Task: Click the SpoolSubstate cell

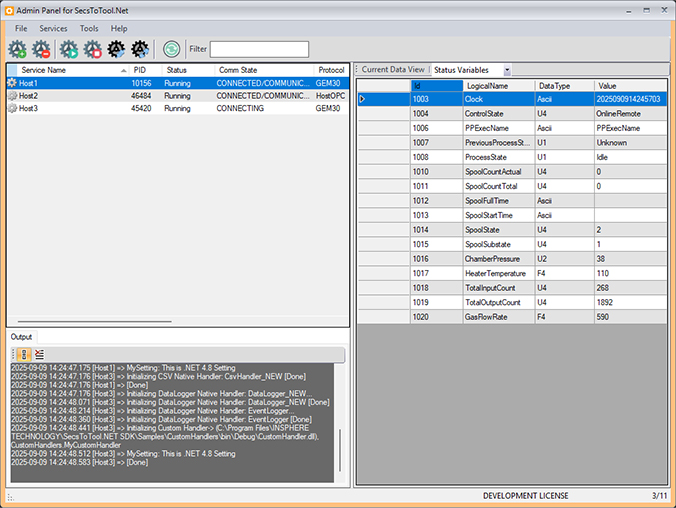Action: pyautogui.click(x=499, y=245)
